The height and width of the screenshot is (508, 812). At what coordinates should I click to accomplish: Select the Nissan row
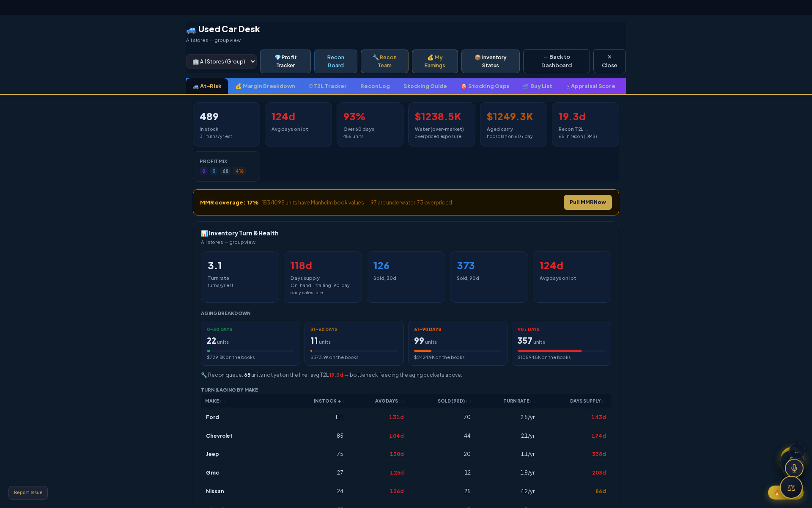(x=406, y=491)
